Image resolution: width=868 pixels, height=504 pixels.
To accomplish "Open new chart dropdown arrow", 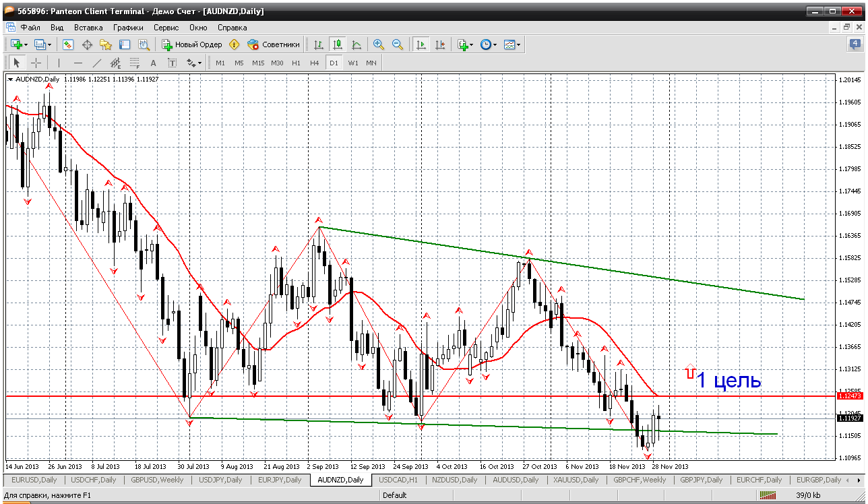I will tap(26, 44).
